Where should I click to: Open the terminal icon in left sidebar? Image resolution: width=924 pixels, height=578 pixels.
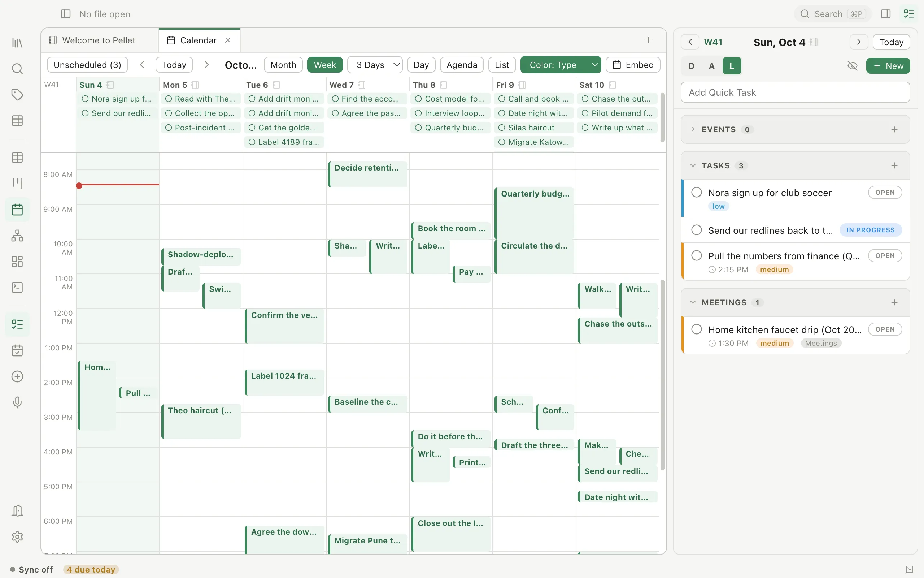coord(17,288)
